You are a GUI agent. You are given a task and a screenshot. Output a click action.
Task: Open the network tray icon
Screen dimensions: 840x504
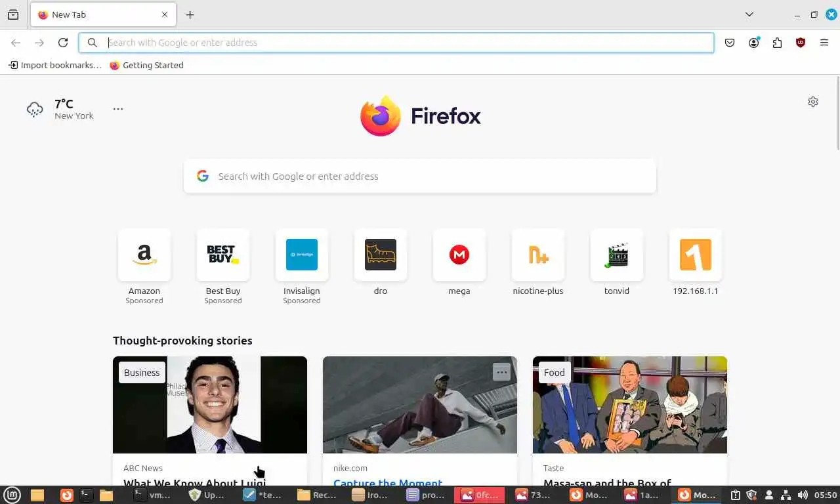click(786, 495)
